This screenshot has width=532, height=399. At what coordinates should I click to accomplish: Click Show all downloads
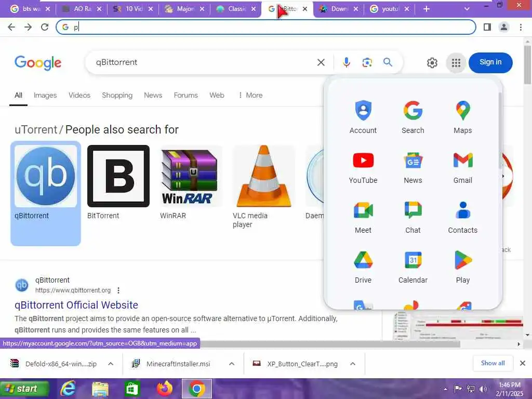493,363
